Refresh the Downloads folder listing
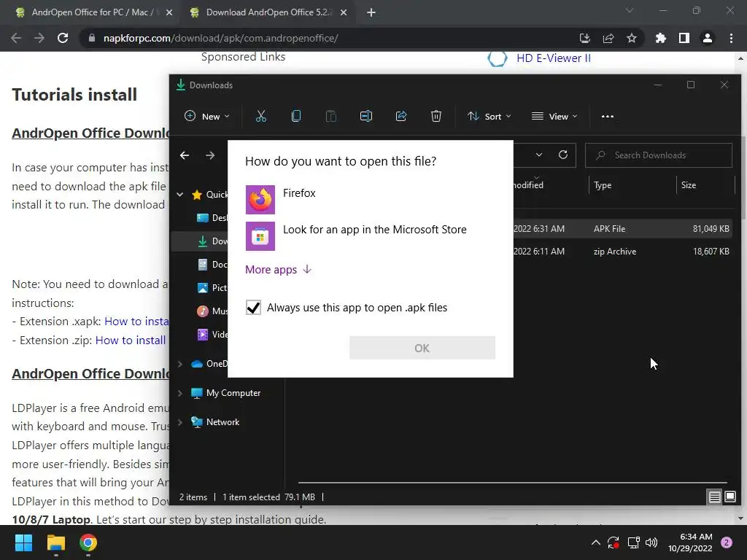Image resolution: width=747 pixels, height=560 pixels. pos(563,155)
